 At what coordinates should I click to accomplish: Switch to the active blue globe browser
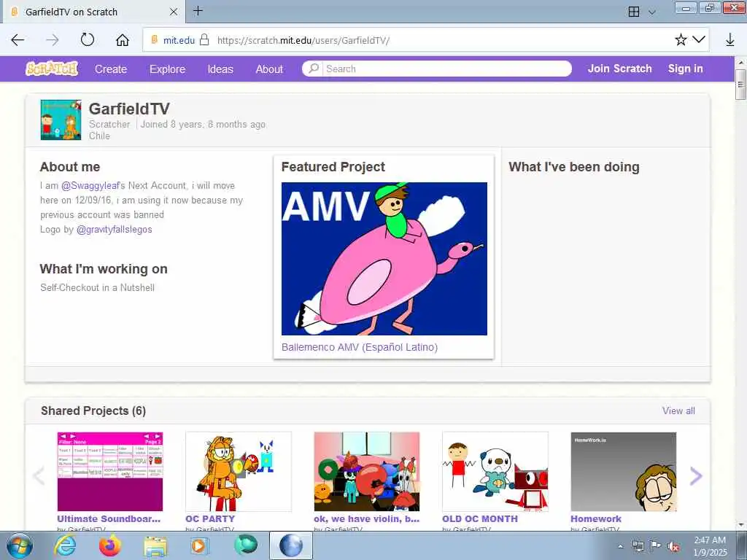pos(291,545)
